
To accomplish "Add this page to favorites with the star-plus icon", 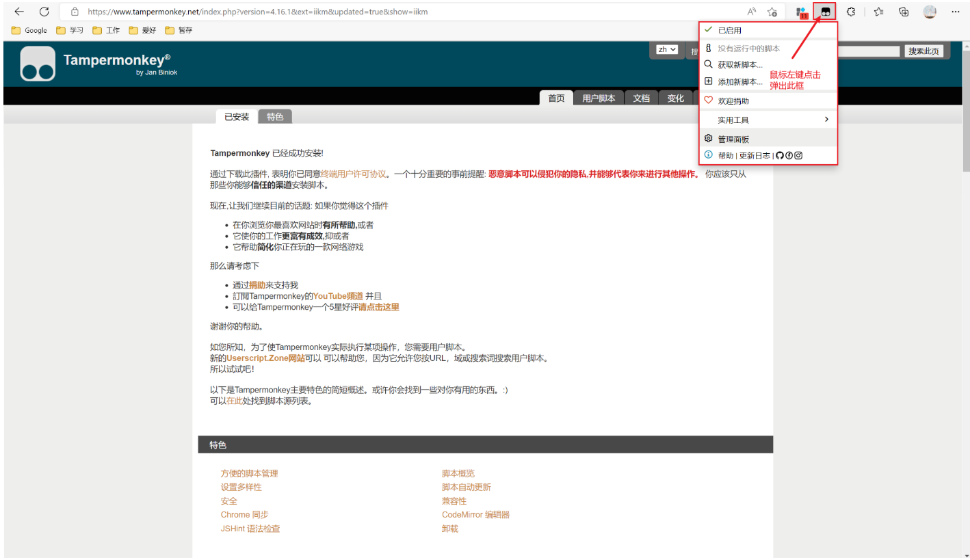I will [x=772, y=12].
